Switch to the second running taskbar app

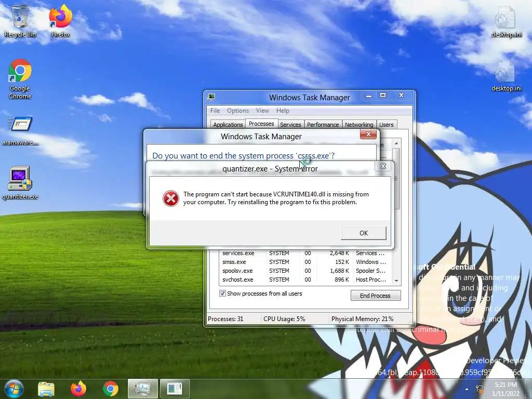175,389
